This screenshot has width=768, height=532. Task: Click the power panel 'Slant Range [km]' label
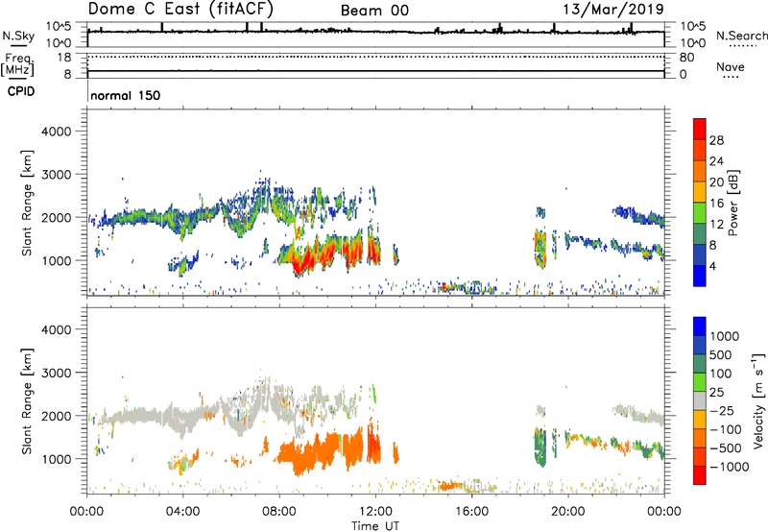27,203
